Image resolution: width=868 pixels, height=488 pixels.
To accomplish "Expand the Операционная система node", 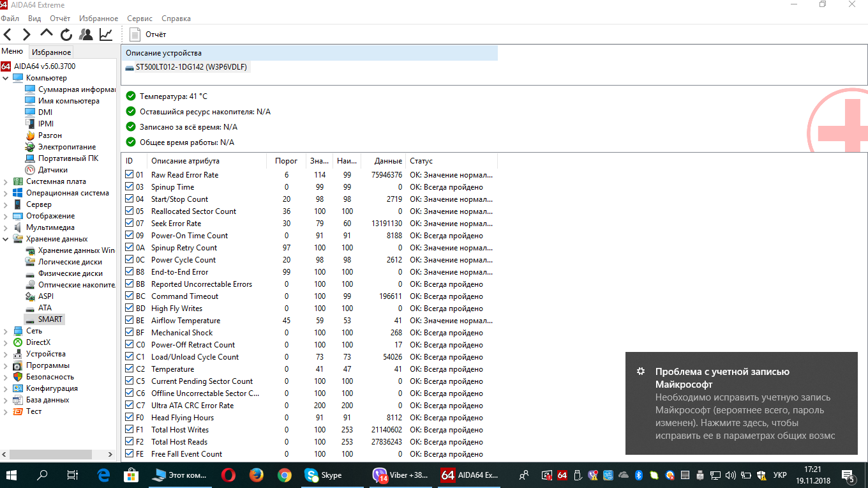I will [6, 193].
